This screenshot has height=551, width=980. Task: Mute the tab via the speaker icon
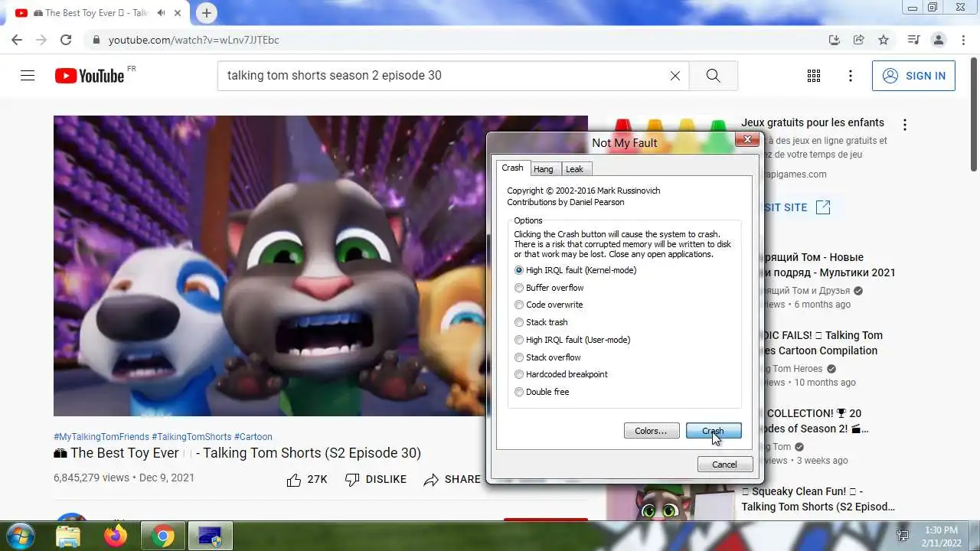pos(161,13)
